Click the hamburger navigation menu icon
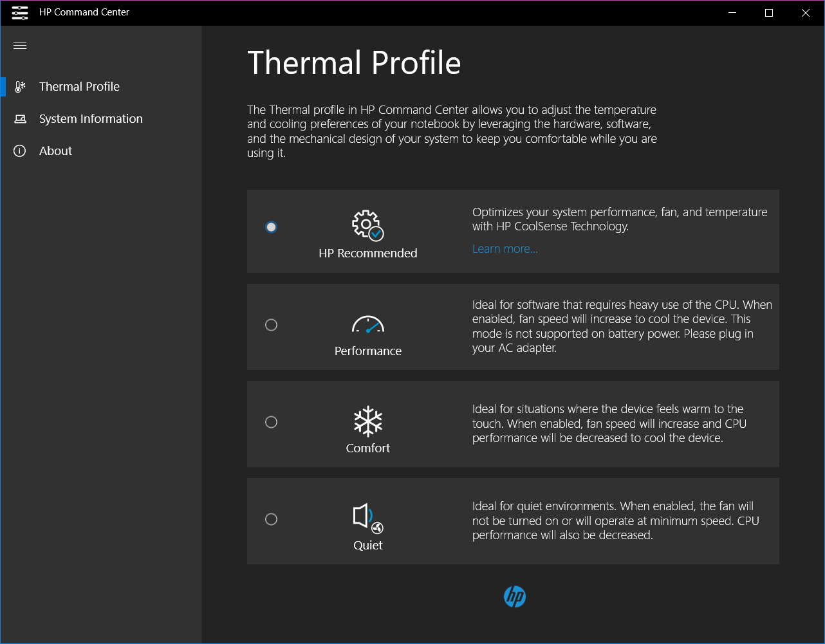 click(x=20, y=45)
